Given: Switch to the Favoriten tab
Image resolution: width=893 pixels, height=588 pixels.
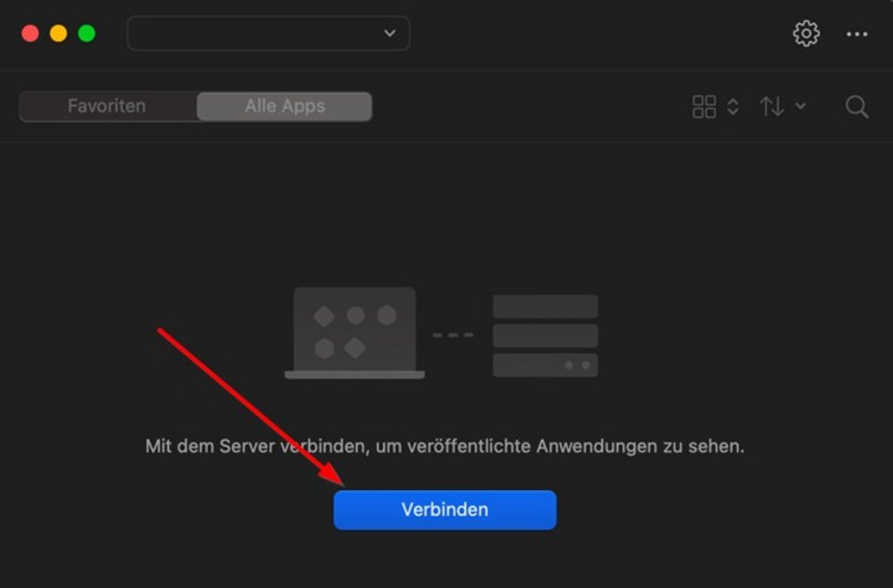Looking at the screenshot, I should 107,106.
